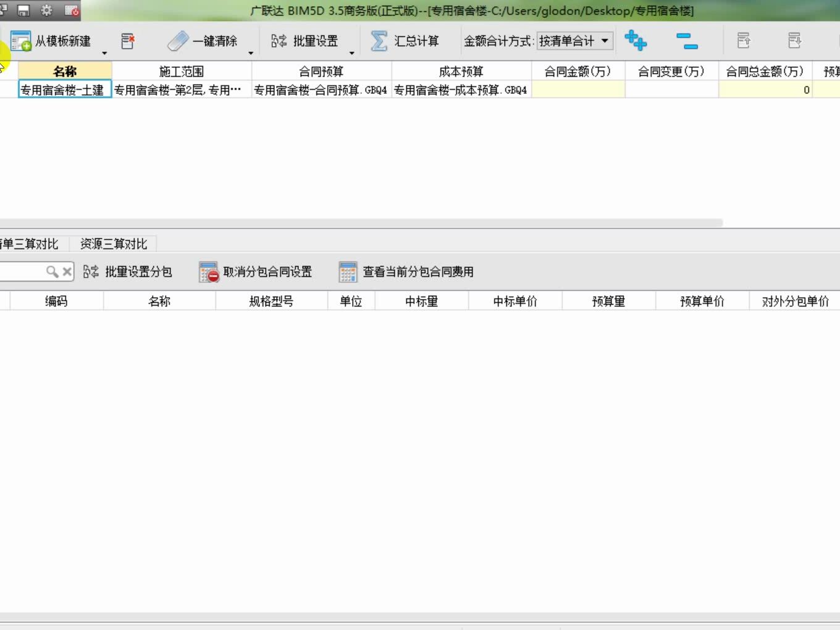Click the 批量设置分包 button

tap(128, 271)
